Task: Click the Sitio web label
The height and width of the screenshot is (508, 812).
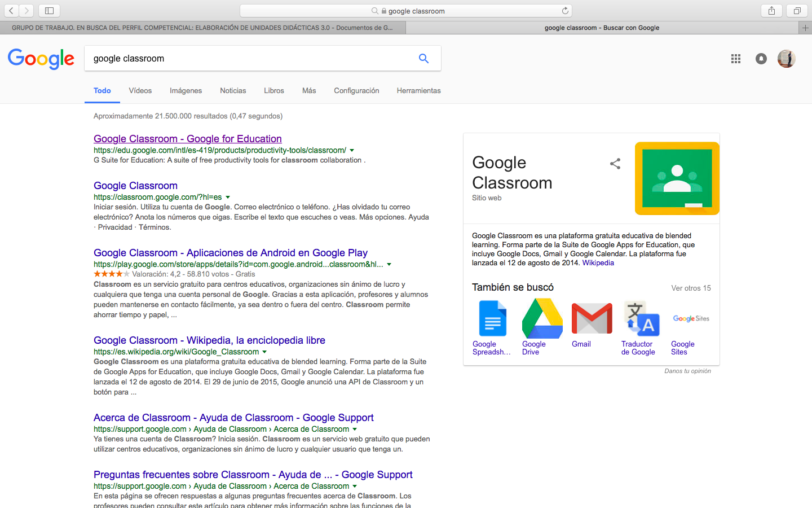Action: 487,198
